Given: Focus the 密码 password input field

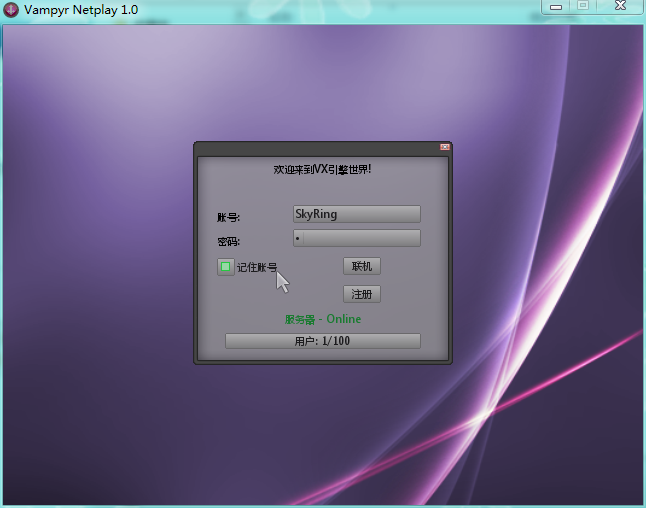Looking at the screenshot, I should 357,238.
